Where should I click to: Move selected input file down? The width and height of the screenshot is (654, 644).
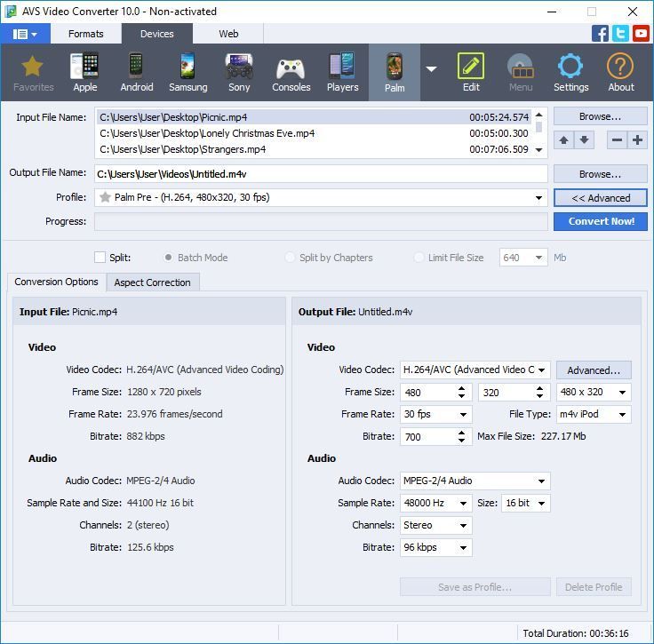pyautogui.click(x=584, y=140)
